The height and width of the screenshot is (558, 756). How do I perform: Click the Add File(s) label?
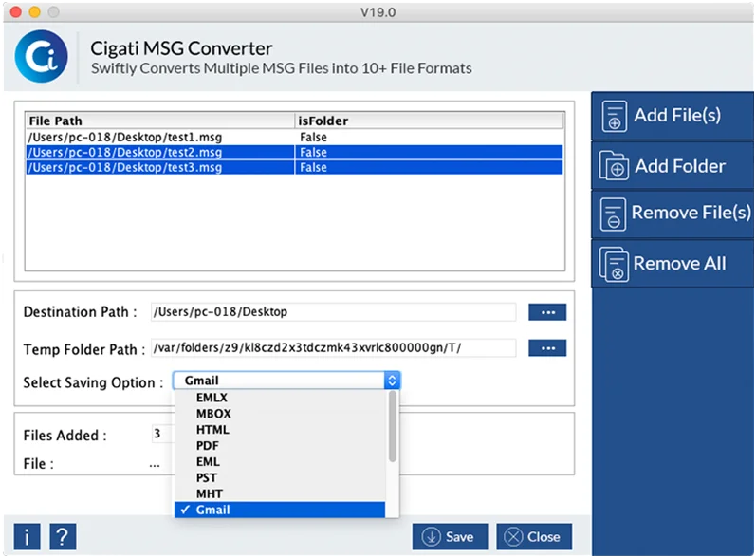(x=677, y=115)
